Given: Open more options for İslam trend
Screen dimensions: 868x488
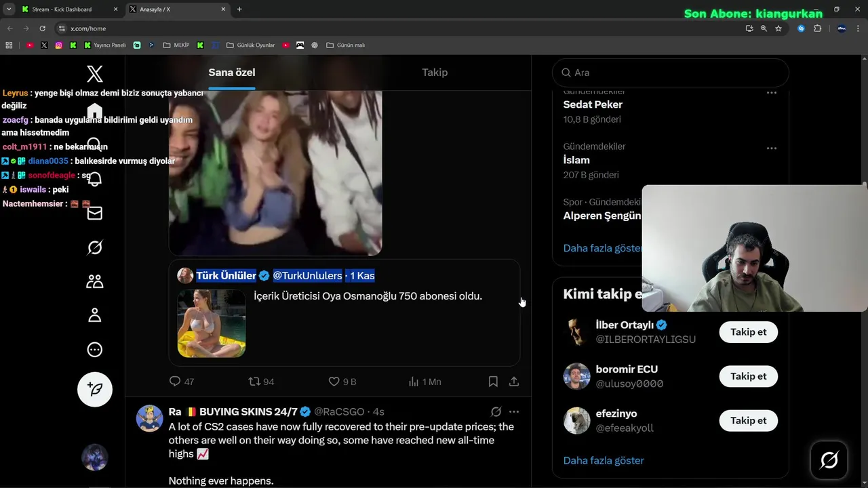Looking at the screenshot, I should (772, 148).
